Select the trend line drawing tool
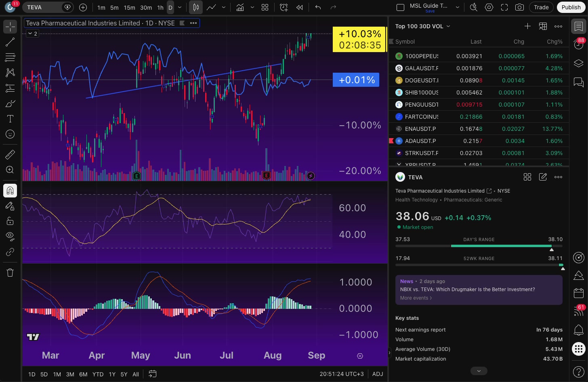588x382 pixels. tap(10, 42)
